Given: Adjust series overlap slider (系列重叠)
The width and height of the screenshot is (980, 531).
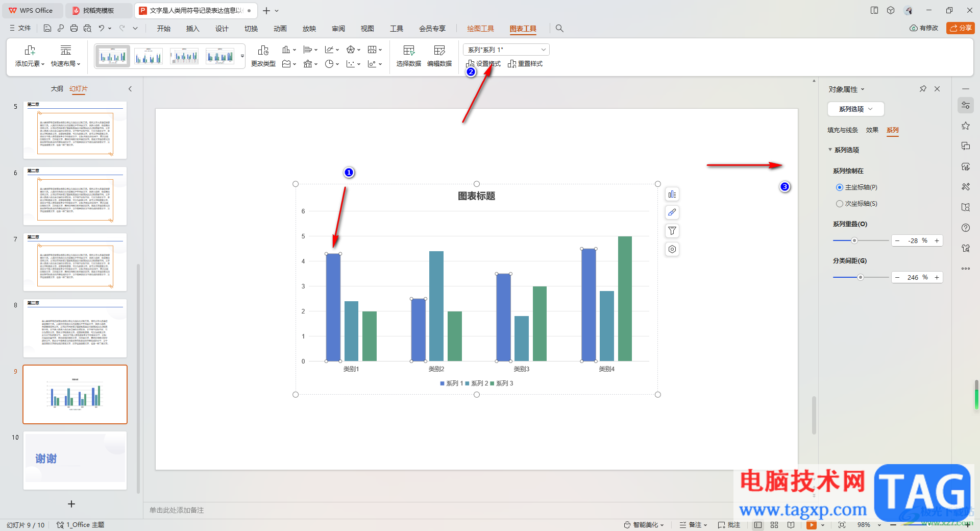Looking at the screenshot, I should (854, 240).
